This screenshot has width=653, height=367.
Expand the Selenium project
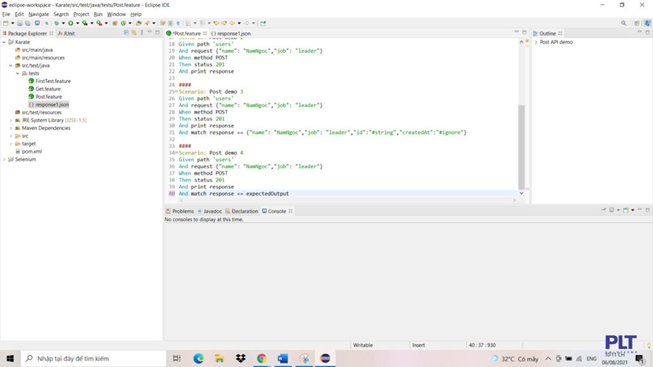point(4,160)
